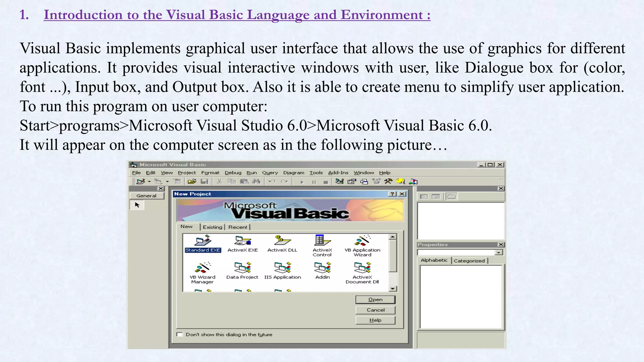Click the Break pause icon
Image resolution: width=644 pixels, height=362 pixels.
(x=314, y=182)
